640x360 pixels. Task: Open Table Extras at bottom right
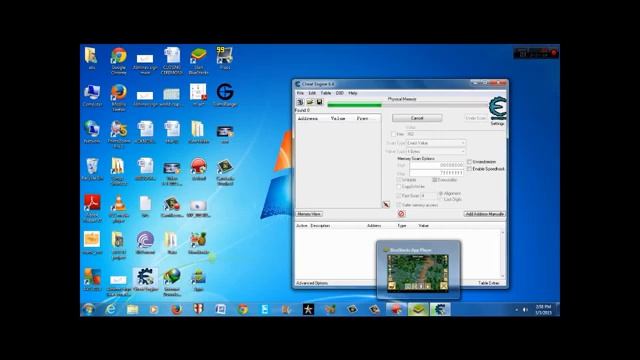[489, 283]
